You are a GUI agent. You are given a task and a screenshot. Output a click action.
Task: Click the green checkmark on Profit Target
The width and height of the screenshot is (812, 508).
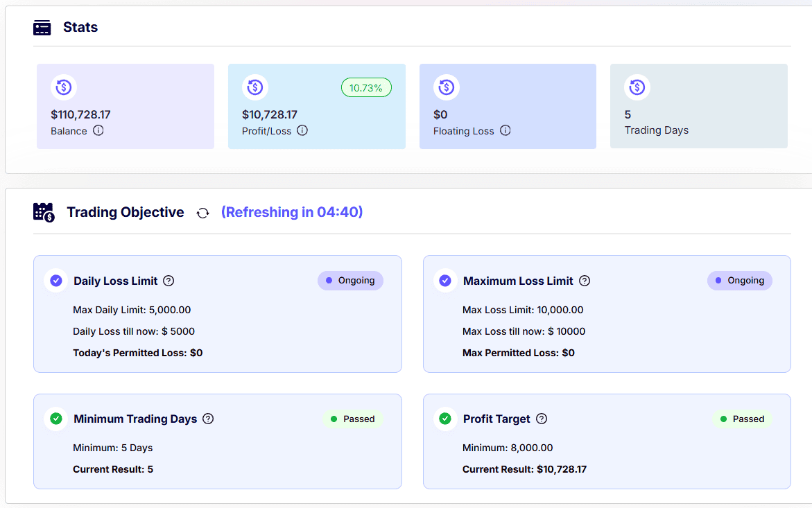[444, 419]
